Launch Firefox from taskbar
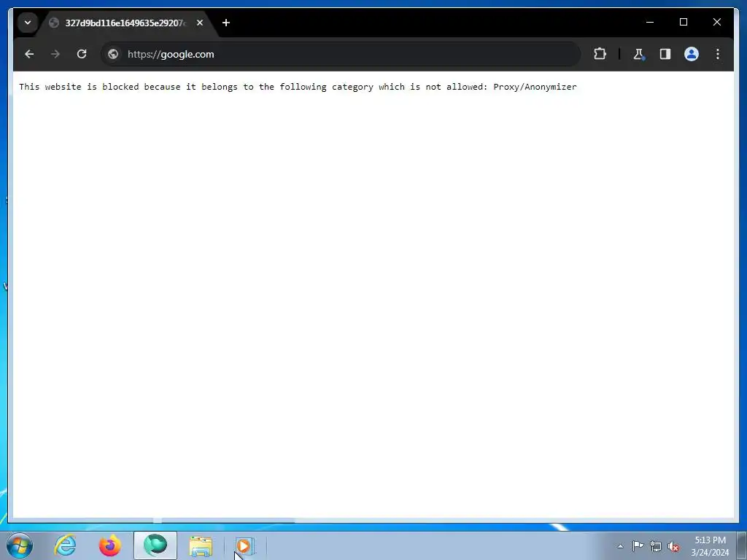 [x=109, y=545]
